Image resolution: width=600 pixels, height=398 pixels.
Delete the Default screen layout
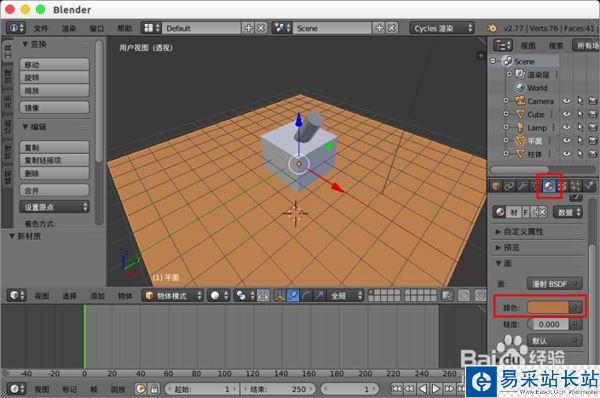[261, 28]
